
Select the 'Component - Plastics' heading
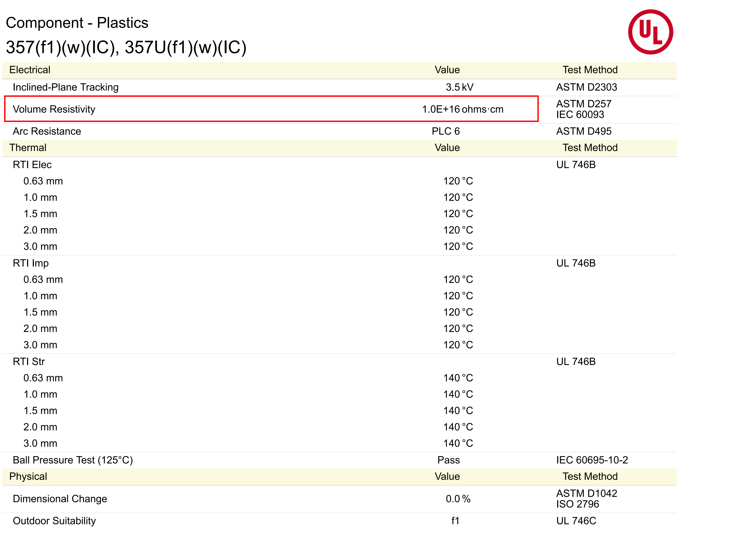click(x=77, y=23)
